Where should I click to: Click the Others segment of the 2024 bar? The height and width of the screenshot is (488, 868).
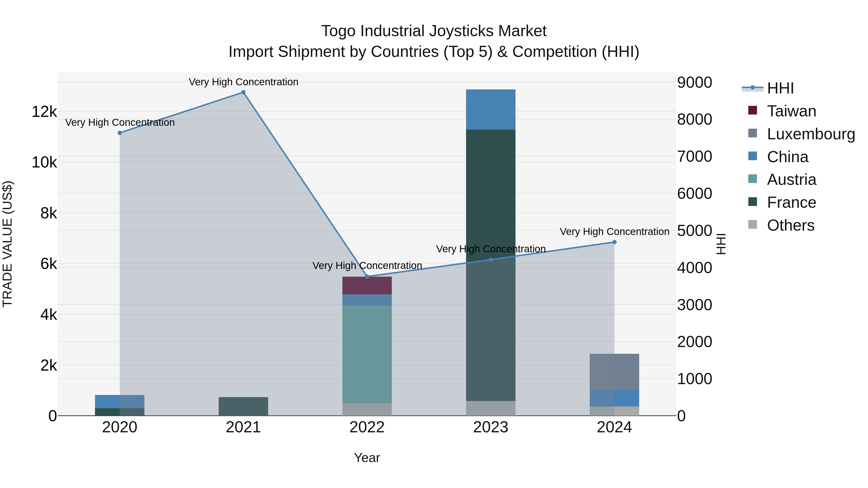(x=614, y=411)
